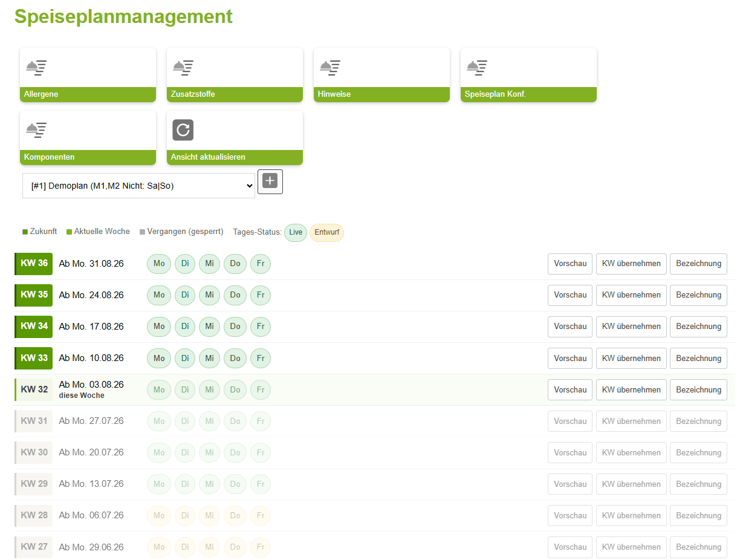Click the KW 36 week badge
The height and width of the screenshot is (560, 743).
(34, 264)
